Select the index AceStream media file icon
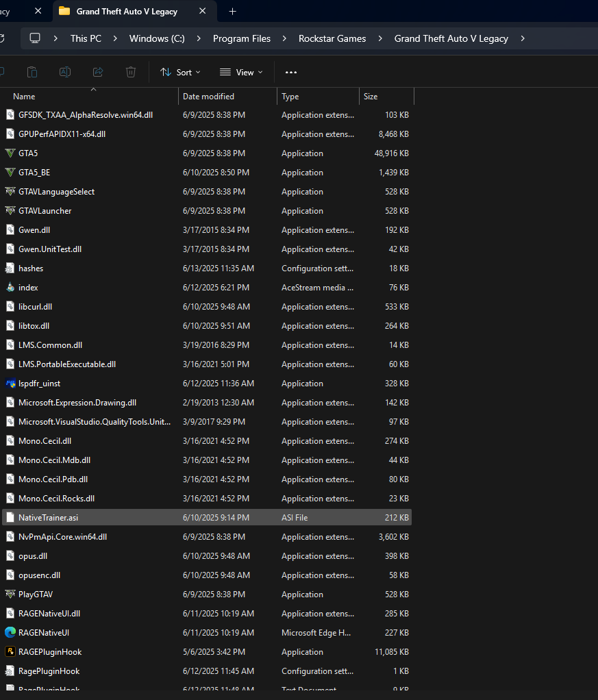 pos(10,288)
